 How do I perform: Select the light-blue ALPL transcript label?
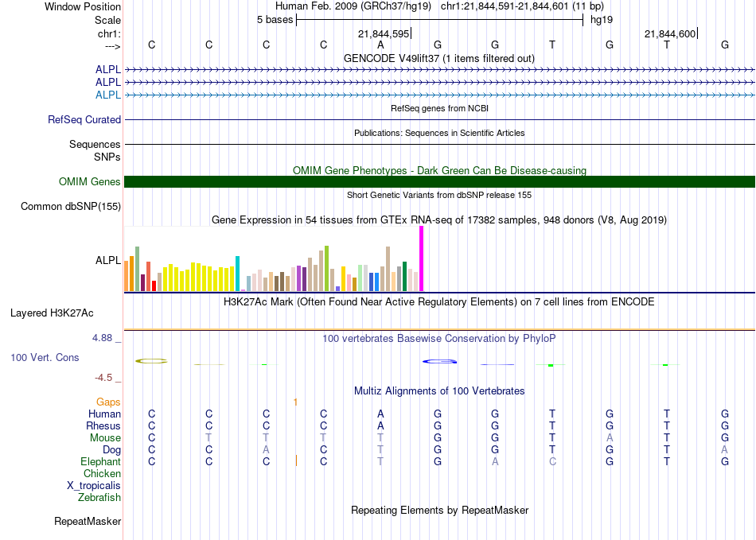(x=108, y=95)
